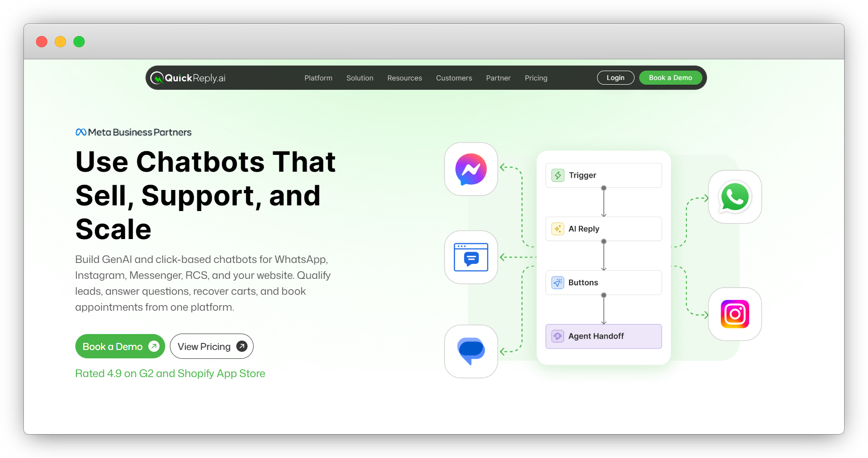Click the headset Agent Handoff icon
The height and width of the screenshot is (458, 868).
point(558,336)
